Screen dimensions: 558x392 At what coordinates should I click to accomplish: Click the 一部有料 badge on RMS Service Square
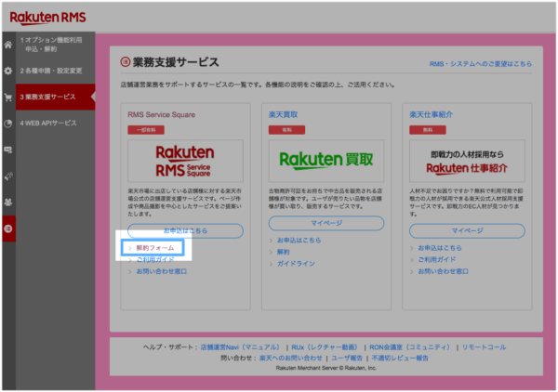(146, 130)
